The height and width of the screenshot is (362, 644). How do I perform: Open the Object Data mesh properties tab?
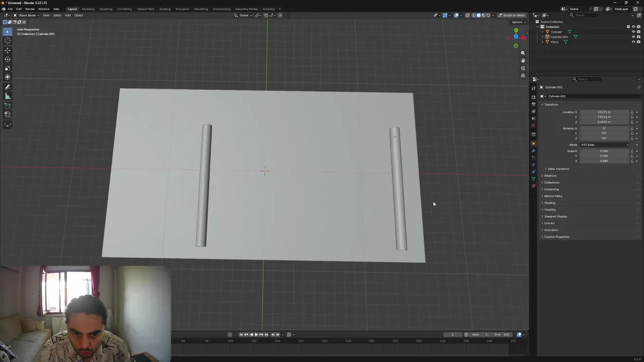(x=534, y=178)
